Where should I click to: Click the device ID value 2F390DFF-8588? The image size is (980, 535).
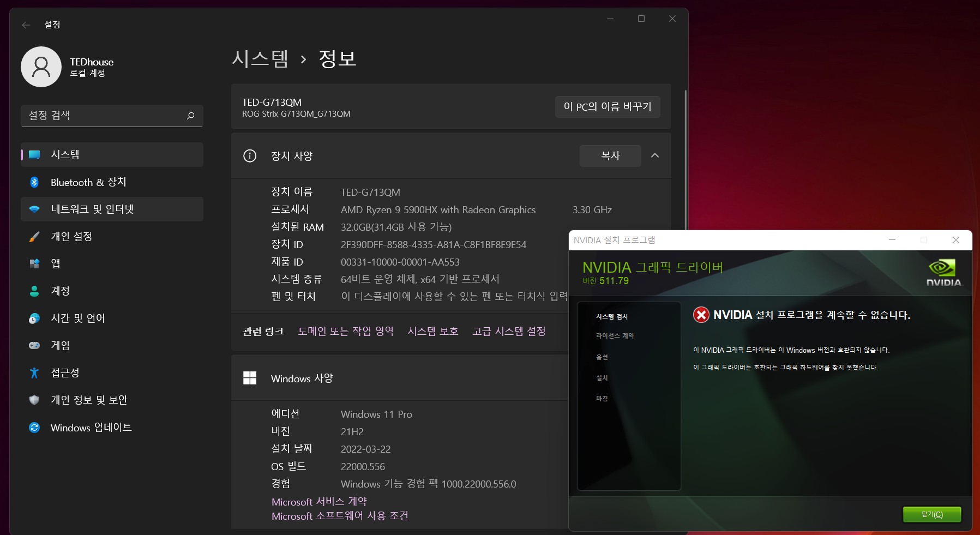point(434,245)
